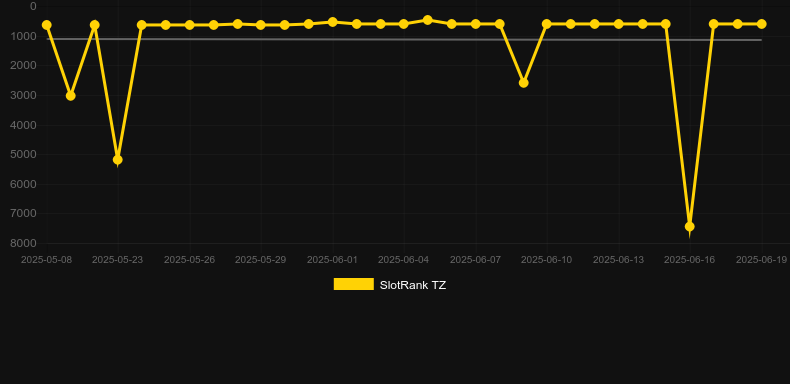Select the first data point at 2025-05-08
This screenshot has height=384, width=790.
(x=47, y=25)
